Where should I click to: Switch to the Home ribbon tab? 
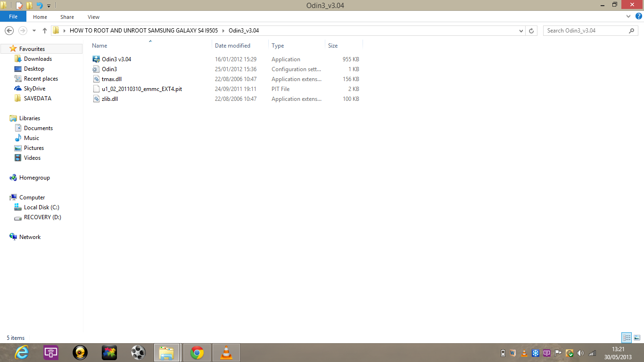(40, 17)
